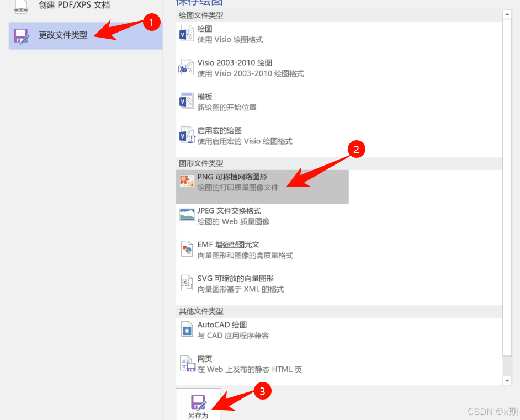Click 使用启用宏的 Visio 绘图格式 description
The width and height of the screenshot is (520, 420).
click(x=245, y=141)
